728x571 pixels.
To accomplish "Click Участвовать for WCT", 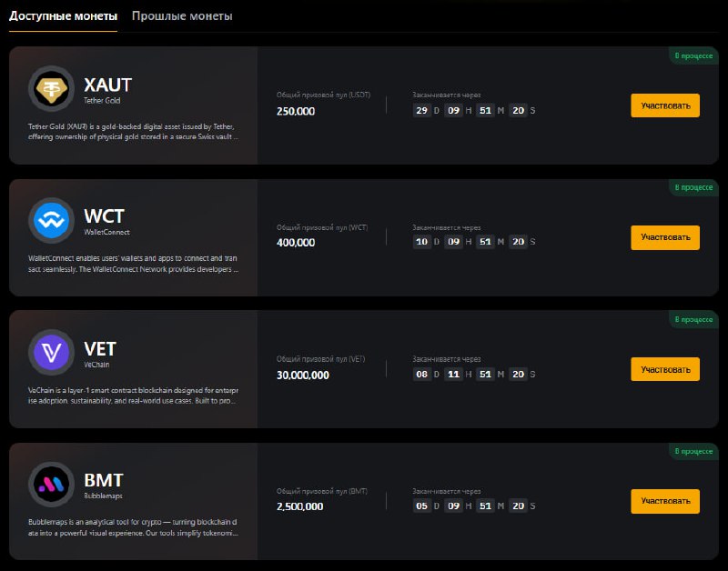I will [665, 237].
